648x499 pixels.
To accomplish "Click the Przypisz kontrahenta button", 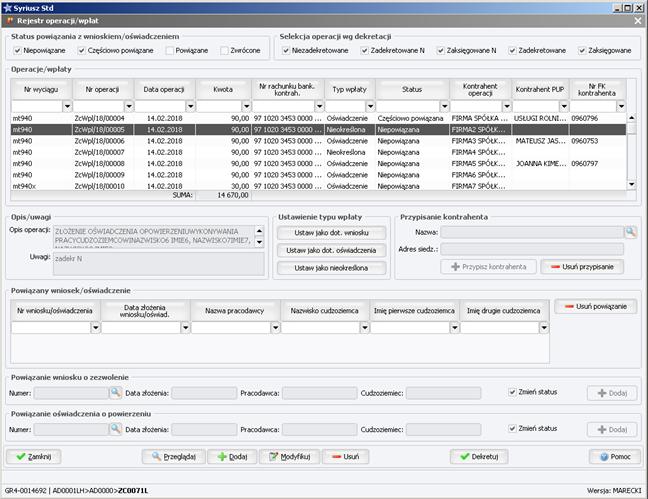I will [488, 267].
